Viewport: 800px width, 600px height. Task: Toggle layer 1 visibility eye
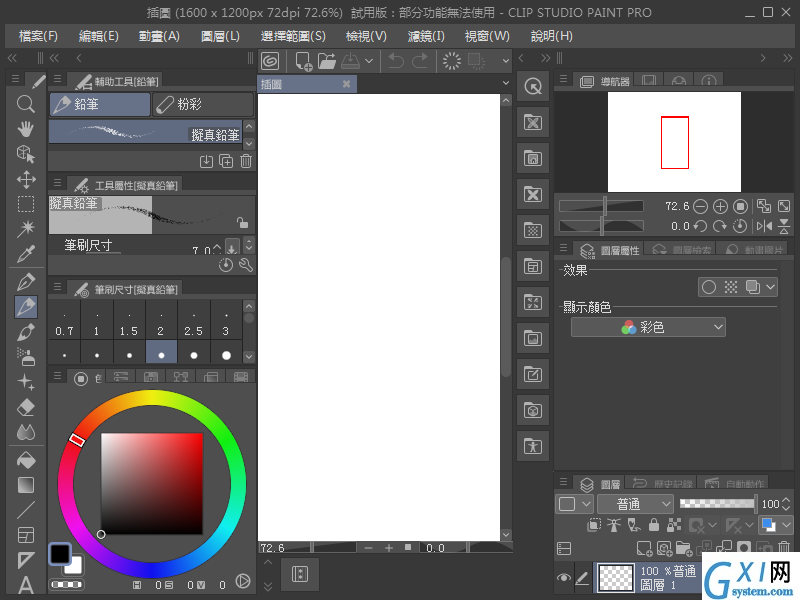coord(564,578)
